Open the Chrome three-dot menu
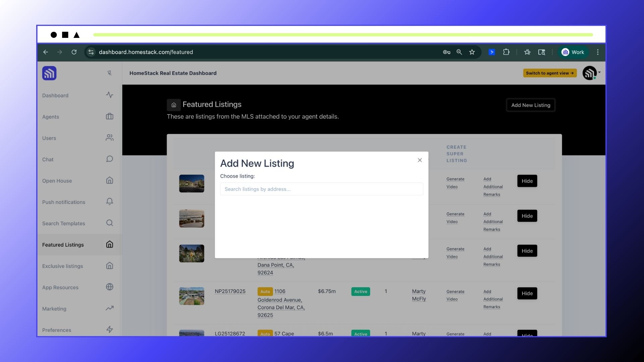 tap(598, 52)
